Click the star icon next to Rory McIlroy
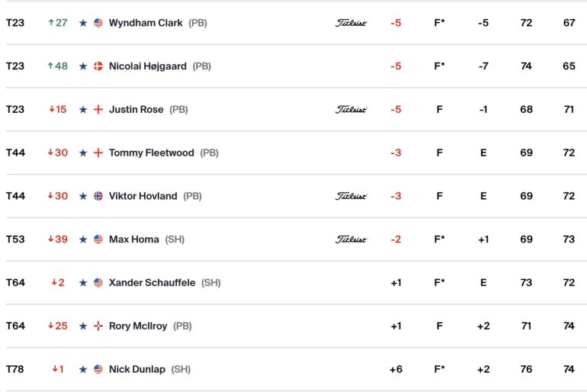This screenshot has height=392, width=587. [83, 326]
